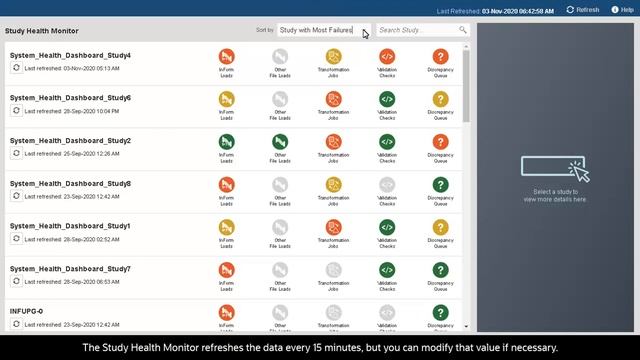Select System_Health_Dashboard_Study2 study name

(70, 141)
